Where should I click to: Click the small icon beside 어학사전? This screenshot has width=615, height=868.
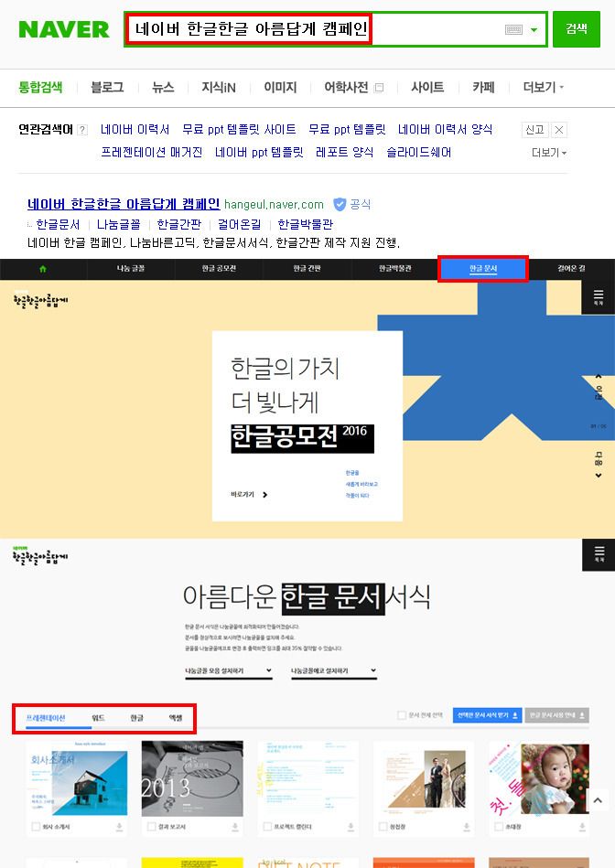pyautogui.click(x=380, y=88)
